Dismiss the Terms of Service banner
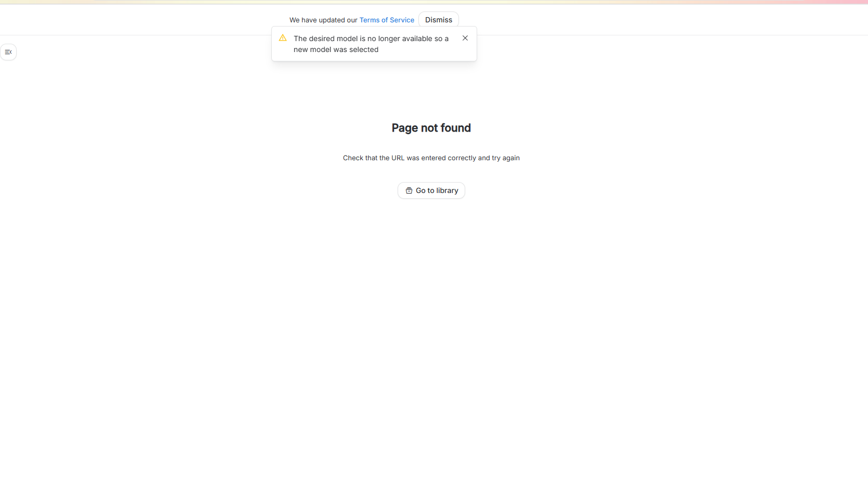This screenshot has height=488, width=868. click(x=438, y=20)
